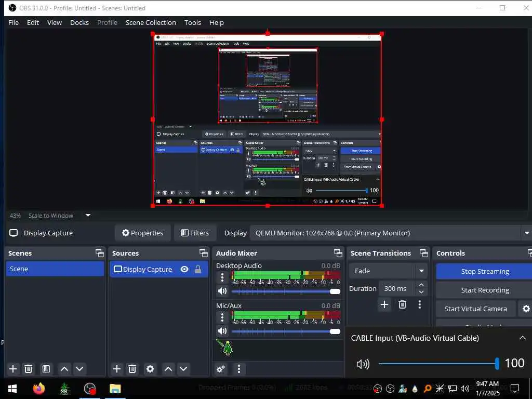Add a new source with the plus icon
The width and height of the screenshot is (532, 399).
[x=117, y=369]
